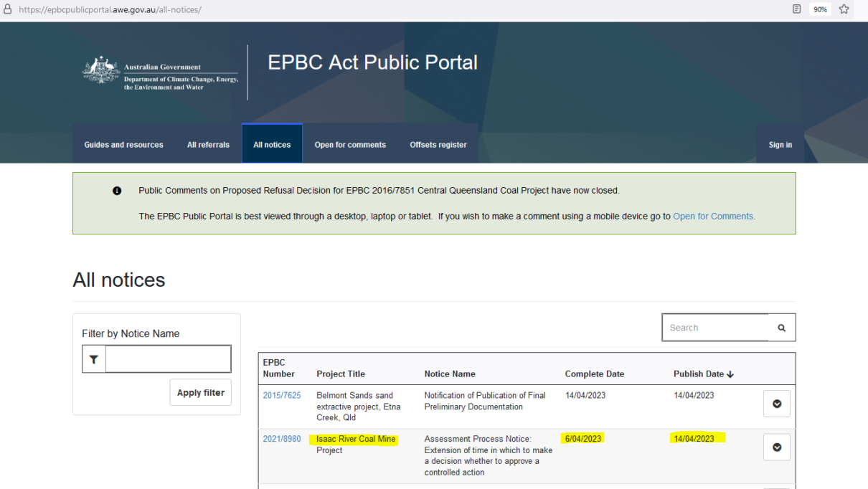Open EPBC number 2021/8980 link

(281, 439)
